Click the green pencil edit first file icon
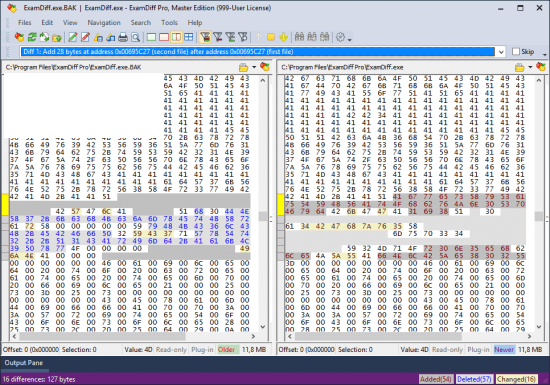 (73, 37)
